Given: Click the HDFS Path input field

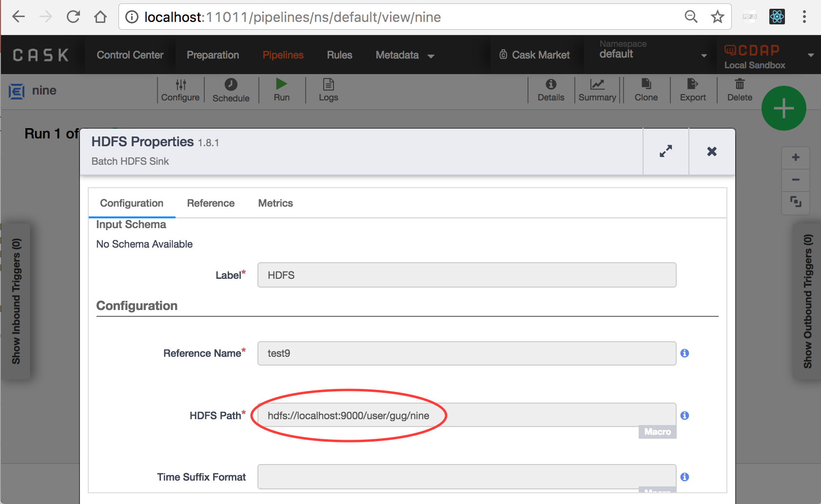Looking at the screenshot, I should coord(467,415).
